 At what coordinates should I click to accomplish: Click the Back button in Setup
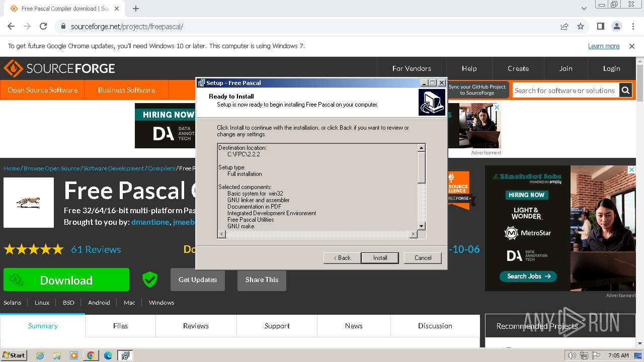pyautogui.click(x=342, y=258)
